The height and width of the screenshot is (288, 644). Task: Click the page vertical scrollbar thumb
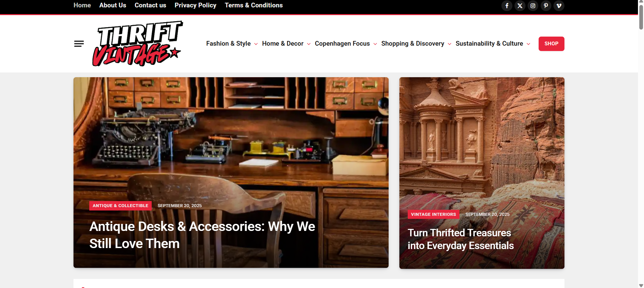(x=641, y=17)
